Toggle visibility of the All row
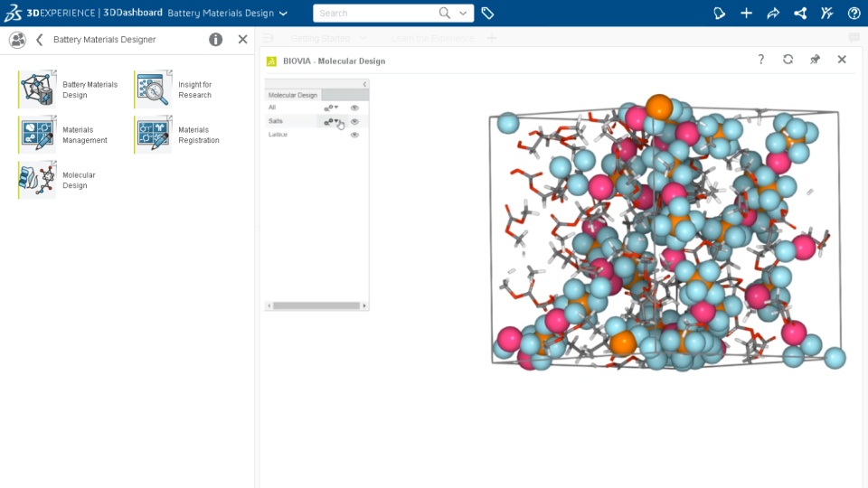868x488 pixels. pyautogui.click(x=354, y=108)
